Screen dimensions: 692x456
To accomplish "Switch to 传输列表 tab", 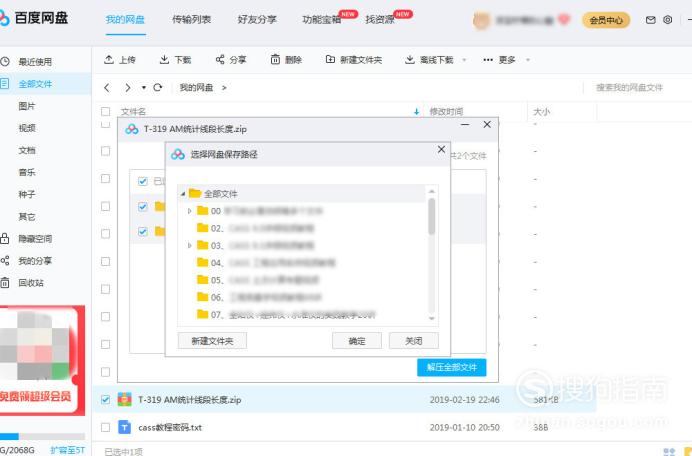I will click(192, 19).
